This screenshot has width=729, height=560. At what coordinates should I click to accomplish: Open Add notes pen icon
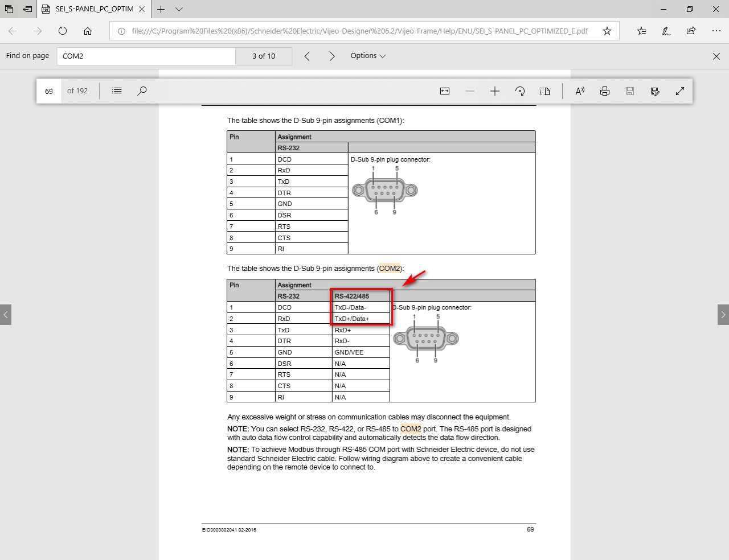(x=666, y=31)
